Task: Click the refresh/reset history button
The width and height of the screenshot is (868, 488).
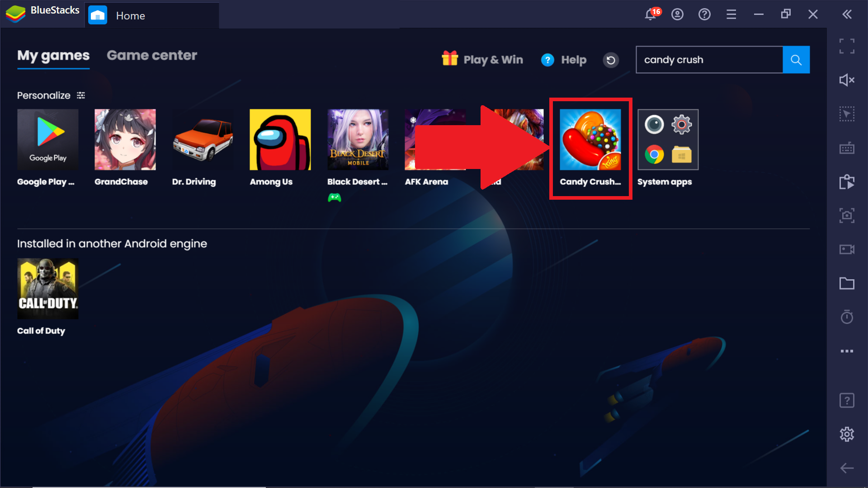Action: pos(610,60)
